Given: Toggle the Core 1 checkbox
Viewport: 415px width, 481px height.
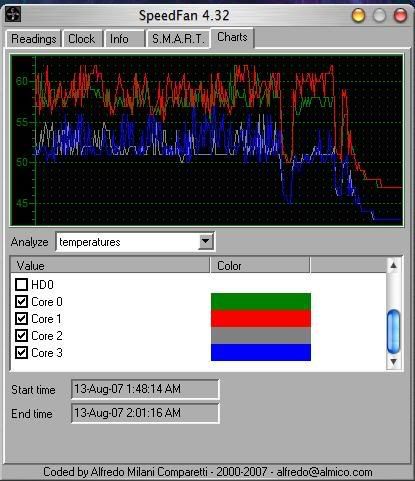Looking at the screenshot, I should (22, 319).
